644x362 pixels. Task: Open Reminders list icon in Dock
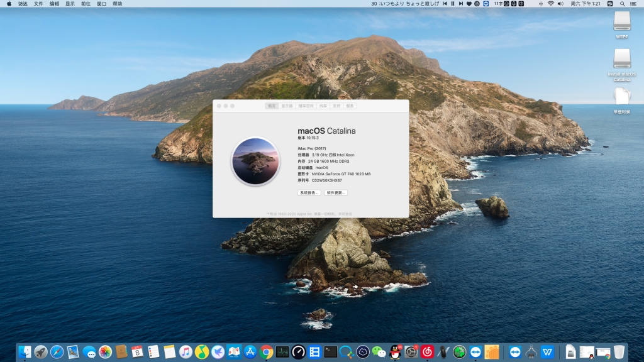(x=153, y=352)
